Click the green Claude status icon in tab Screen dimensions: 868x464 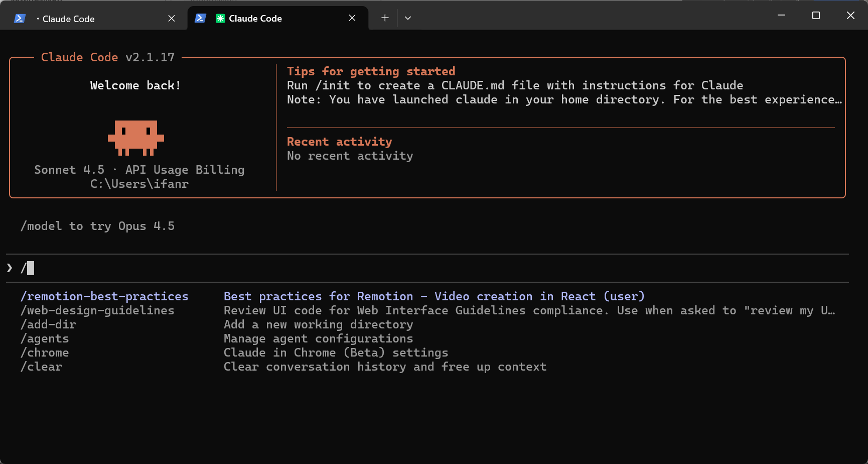point(220,19)
